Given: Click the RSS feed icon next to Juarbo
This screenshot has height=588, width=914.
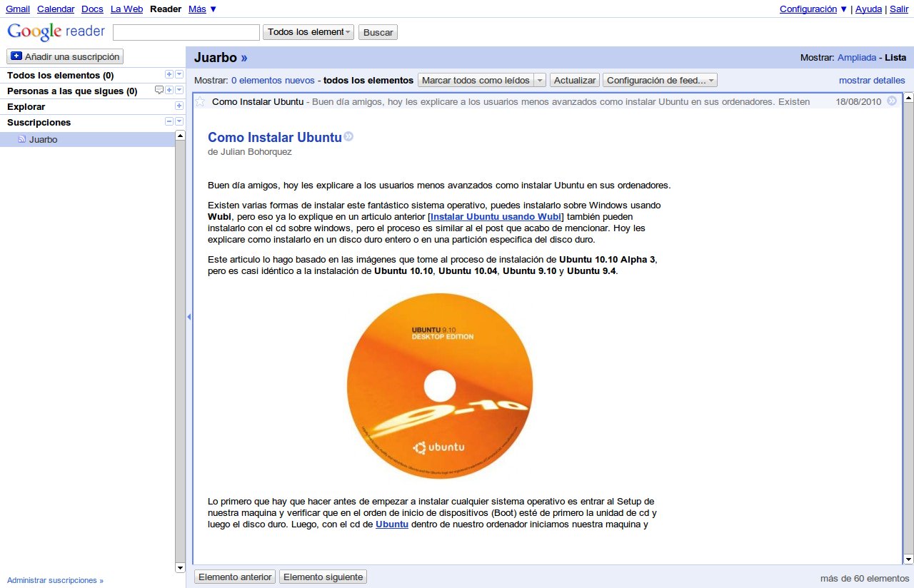Looking at the screenshot, I should [22, 139].
